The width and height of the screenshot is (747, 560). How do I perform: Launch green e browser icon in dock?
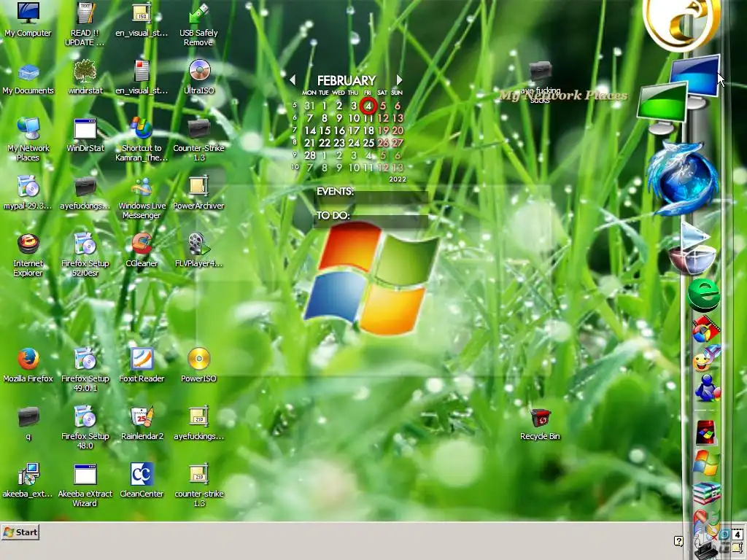(703, 295)
